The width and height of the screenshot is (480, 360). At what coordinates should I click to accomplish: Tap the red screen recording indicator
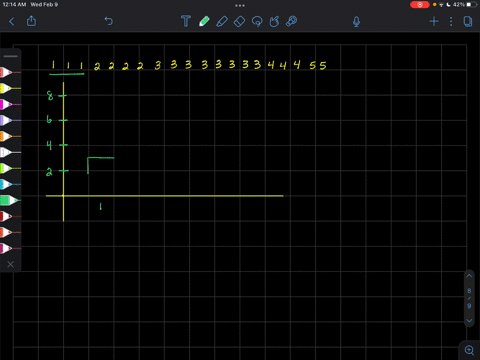pyautogui.click(x=420, y=5)
